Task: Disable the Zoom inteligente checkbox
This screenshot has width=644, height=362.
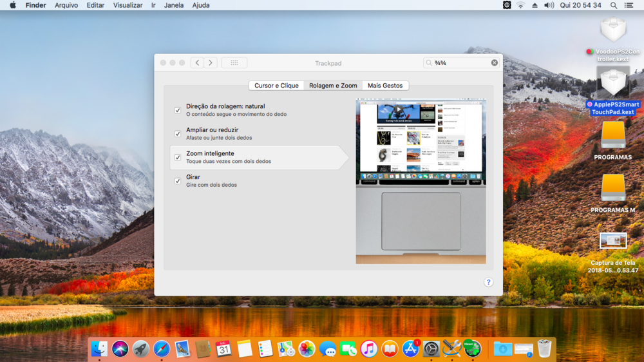Action: [178, 157]
